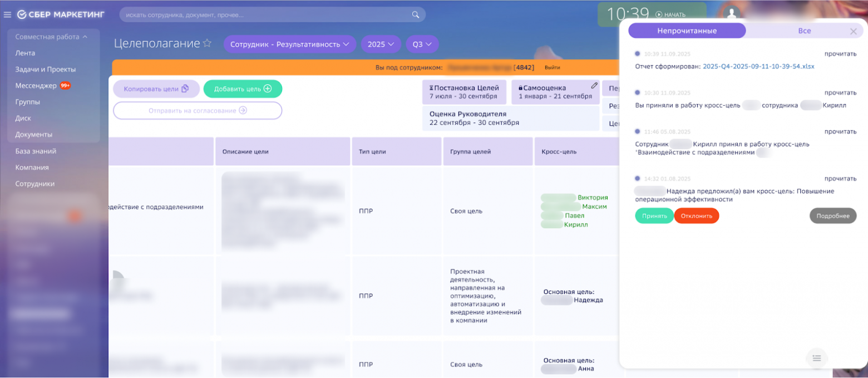Close the notifications panel with X

coord(853,31)
